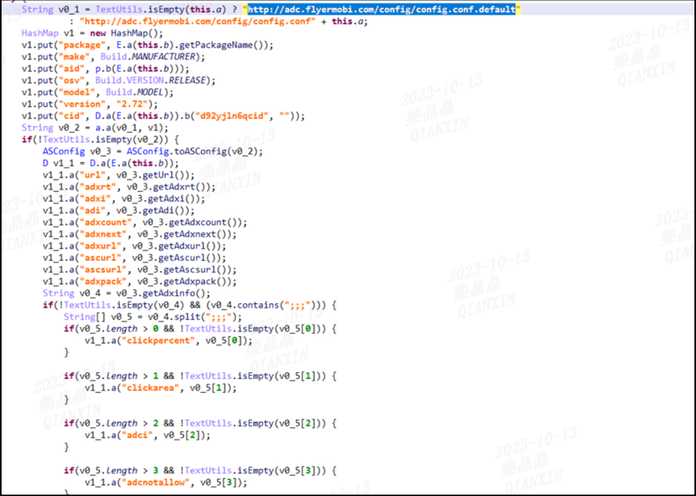This screenshot has width=696, height=496.
Task: Select the "D v1_1" variable declaration
Action: pos(58,163)
